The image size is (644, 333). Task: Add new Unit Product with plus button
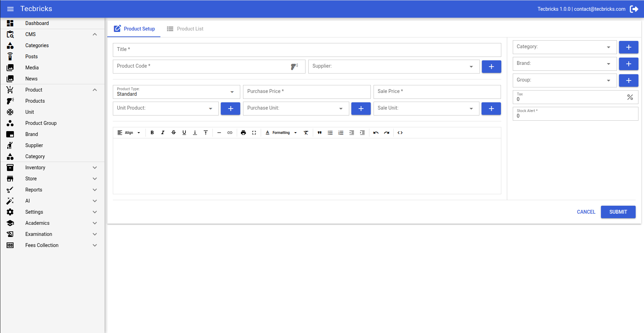(x=231, y=109)
